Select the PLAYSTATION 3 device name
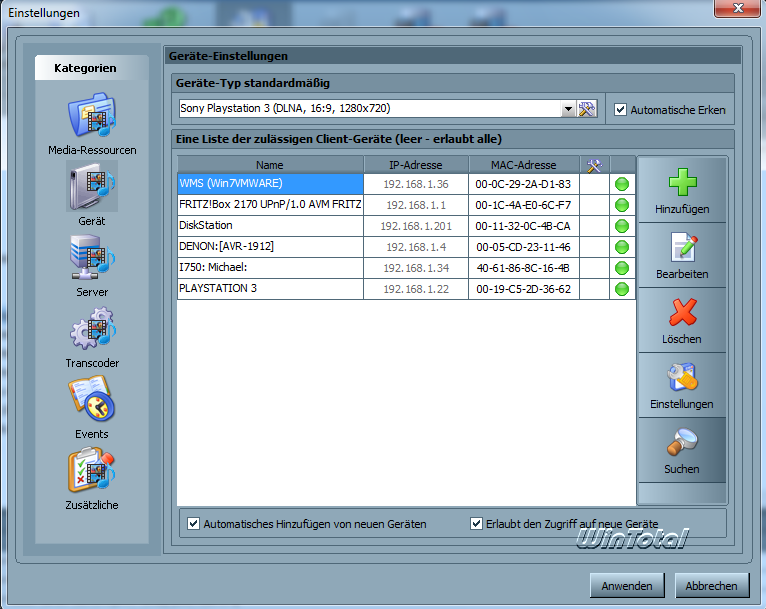 pyautogui.click(x=217, y=288)
